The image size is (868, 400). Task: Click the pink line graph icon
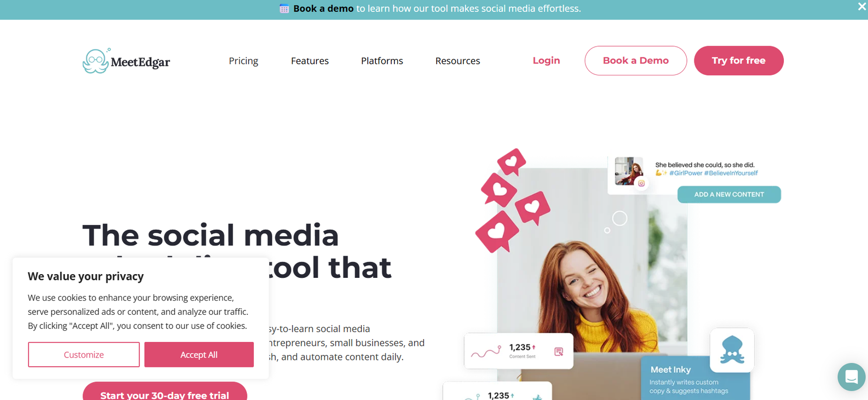coord(486,352)
